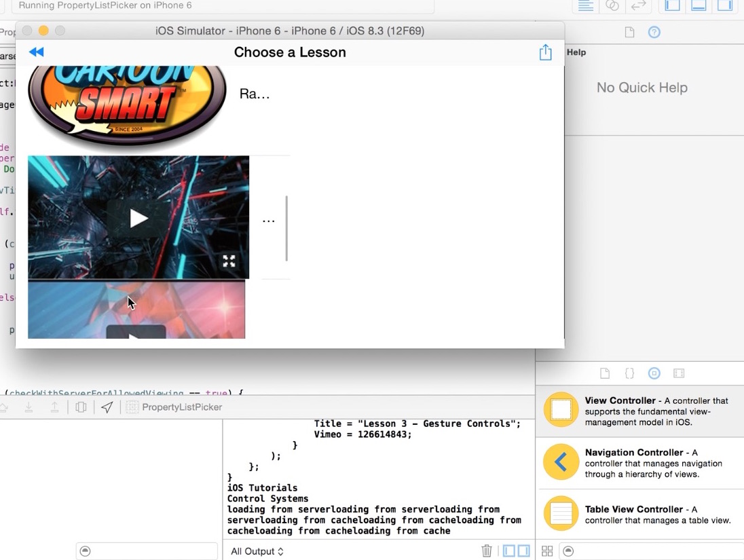Click PropertyListPicker process in debug bar

[x=174, y=407]
